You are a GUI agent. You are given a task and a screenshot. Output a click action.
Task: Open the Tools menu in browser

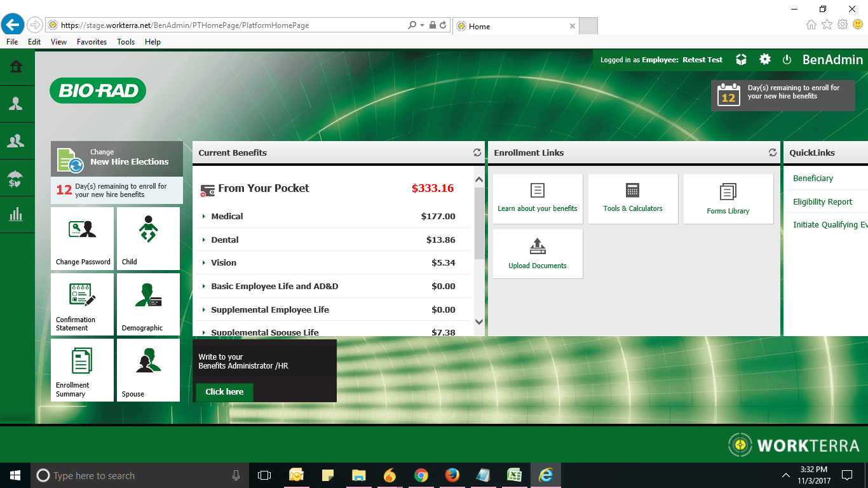pyautogui.click(x=126, y=42)
